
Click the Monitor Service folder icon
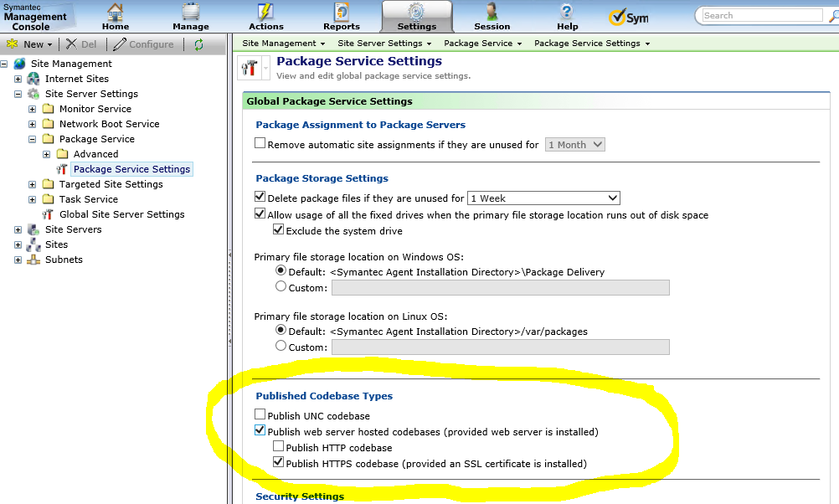click(49, 109)
